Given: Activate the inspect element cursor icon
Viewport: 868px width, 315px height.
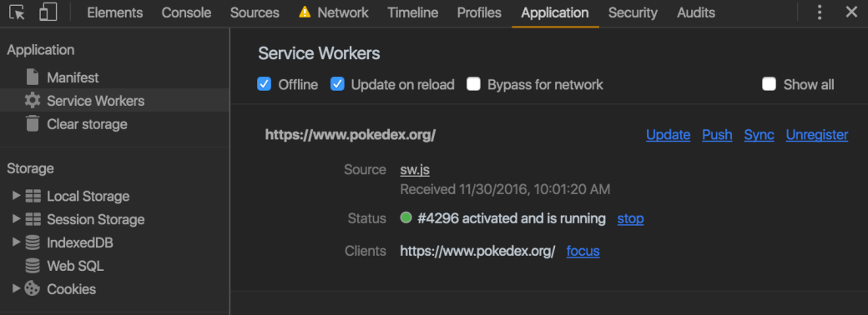Looking at the screenshot, I should 18,12.
